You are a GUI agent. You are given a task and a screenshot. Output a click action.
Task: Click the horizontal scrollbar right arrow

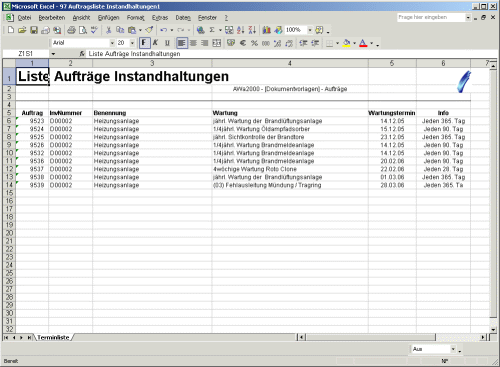click(x=483, y=337)
